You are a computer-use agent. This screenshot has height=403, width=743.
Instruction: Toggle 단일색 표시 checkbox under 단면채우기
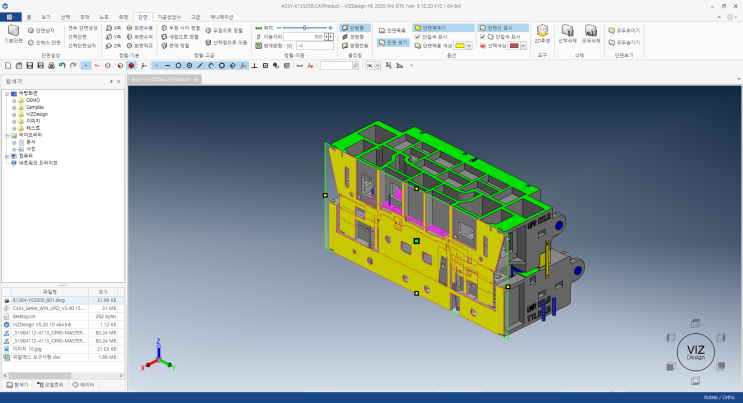click(x=417, y=37)
